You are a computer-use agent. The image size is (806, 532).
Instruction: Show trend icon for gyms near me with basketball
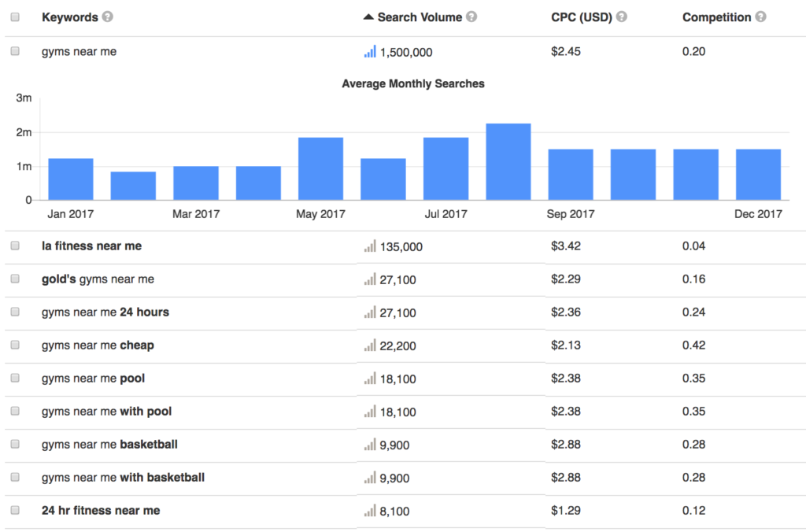[x=370, y=478]
